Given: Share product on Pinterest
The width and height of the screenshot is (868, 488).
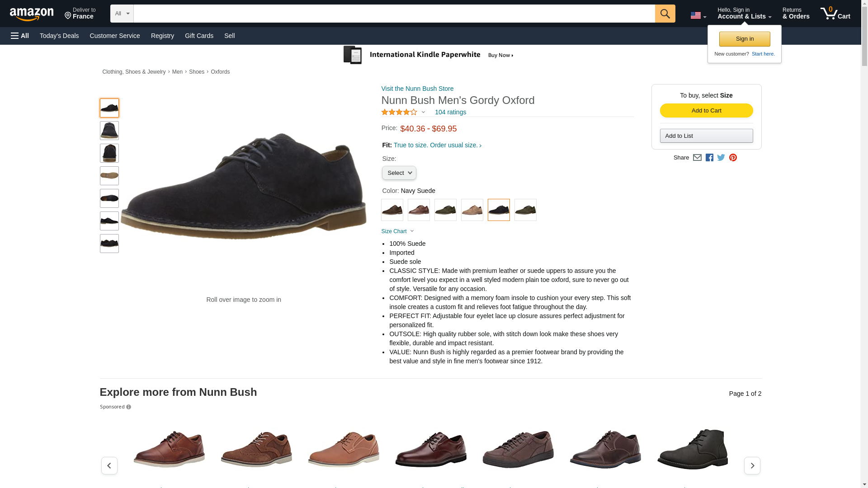Looking at the screenshot, I should [733, 158].
